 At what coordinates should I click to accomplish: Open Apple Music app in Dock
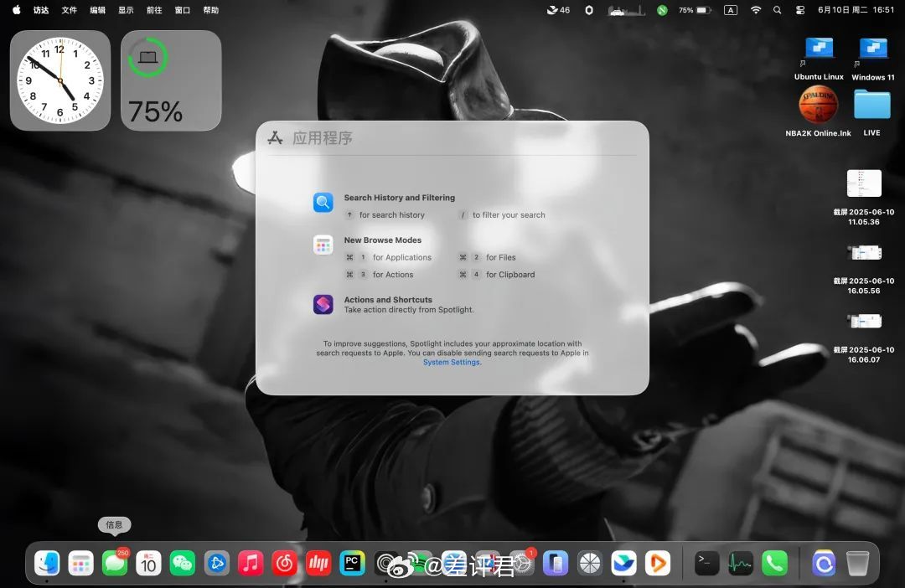point(251,563)
